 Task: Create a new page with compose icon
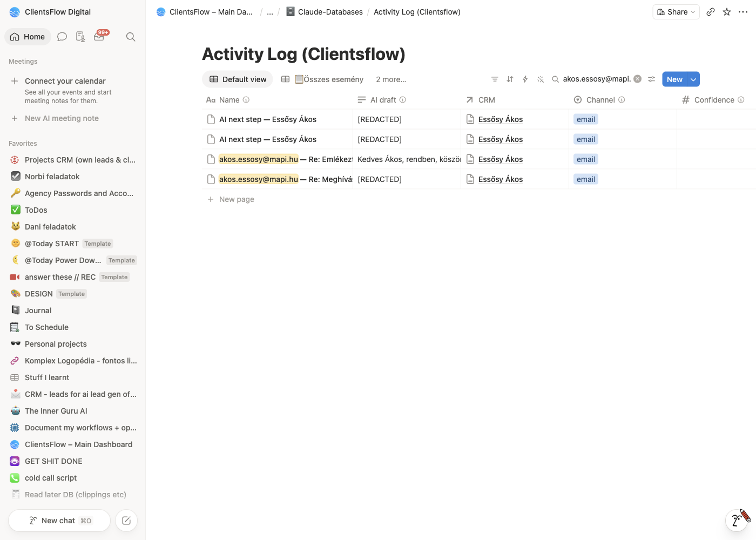coord(126,521)
